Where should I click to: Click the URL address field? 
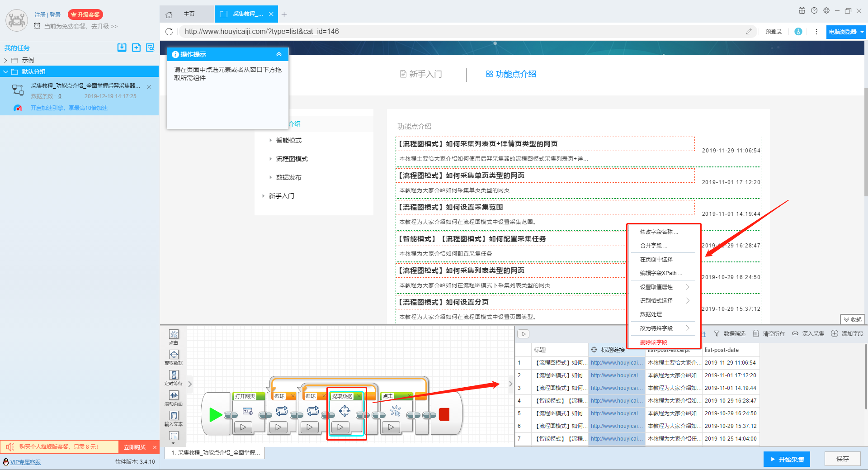(461, 31)
